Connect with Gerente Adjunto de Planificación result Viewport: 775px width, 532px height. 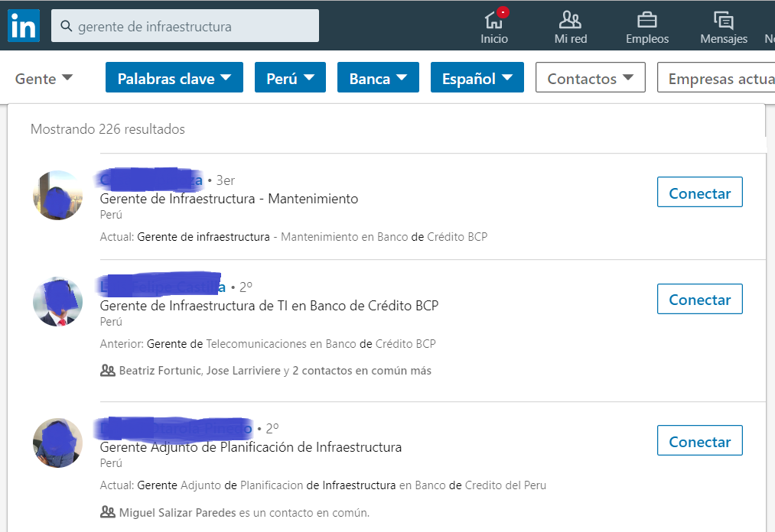(x=699, y=441)
